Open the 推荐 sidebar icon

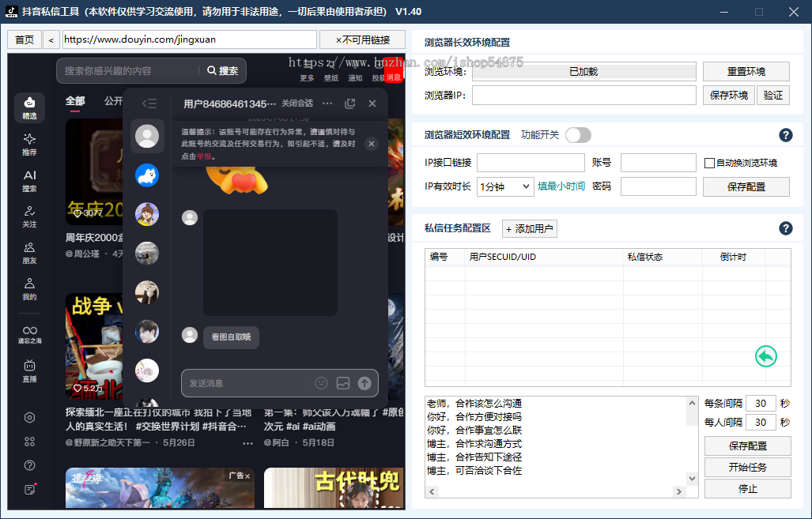click(x=29, y=145)
